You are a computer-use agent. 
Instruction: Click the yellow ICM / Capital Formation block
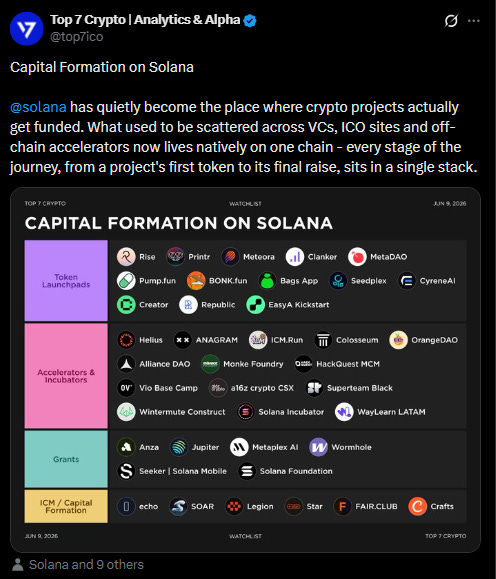tap(66, 506)
